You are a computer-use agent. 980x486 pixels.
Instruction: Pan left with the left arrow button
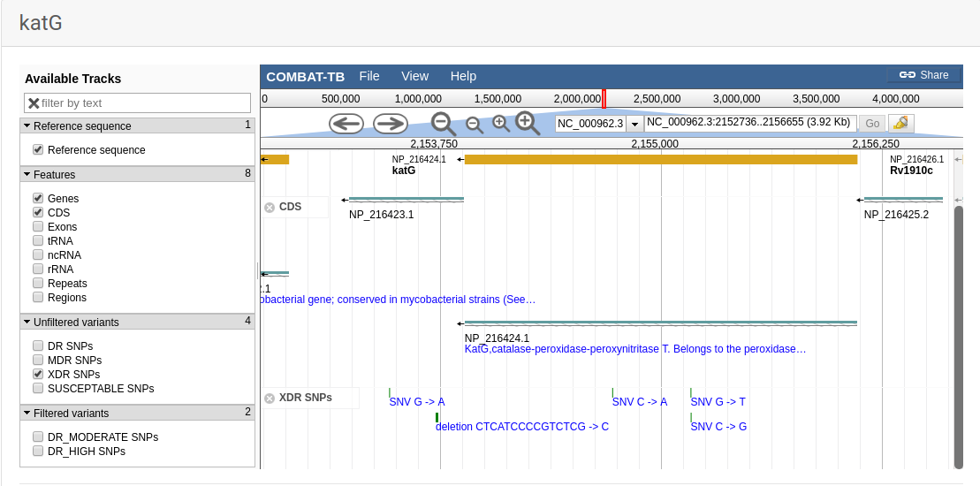(346, 124)
